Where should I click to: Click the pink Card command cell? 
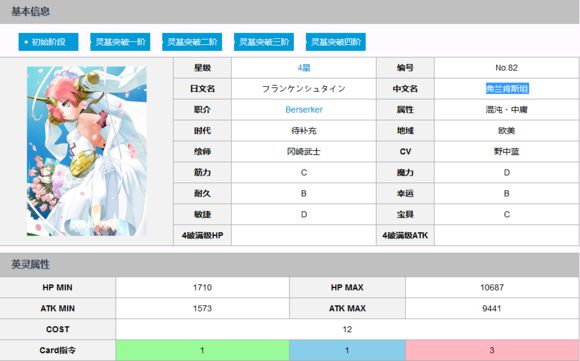point(492,350)
